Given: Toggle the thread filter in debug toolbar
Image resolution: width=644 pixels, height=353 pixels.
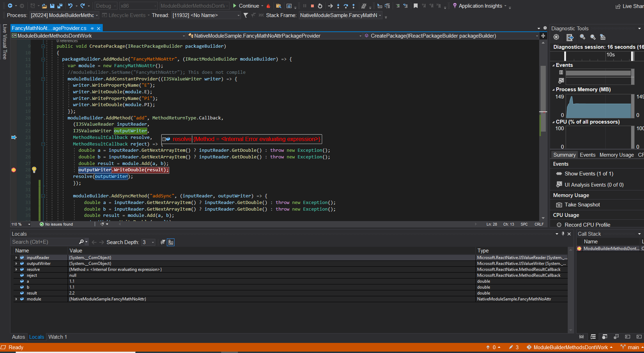Looking at the screenshot, I should (246, 15).
